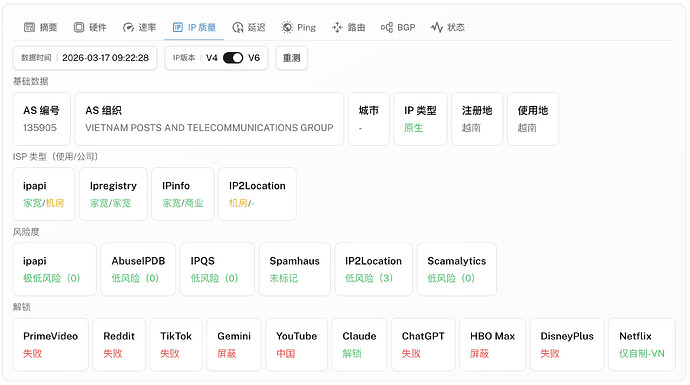The width and height of the screenshot is (690, 385).
Task: Click the speed gauge icon (速率)
Action: (x=128, y=27)
